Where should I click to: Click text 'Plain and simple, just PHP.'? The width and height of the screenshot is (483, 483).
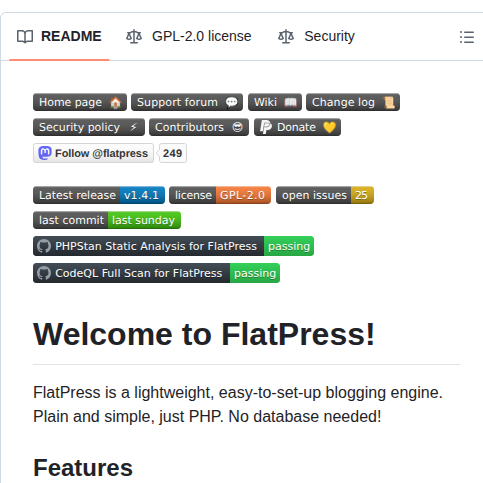[x=128, y=417]
